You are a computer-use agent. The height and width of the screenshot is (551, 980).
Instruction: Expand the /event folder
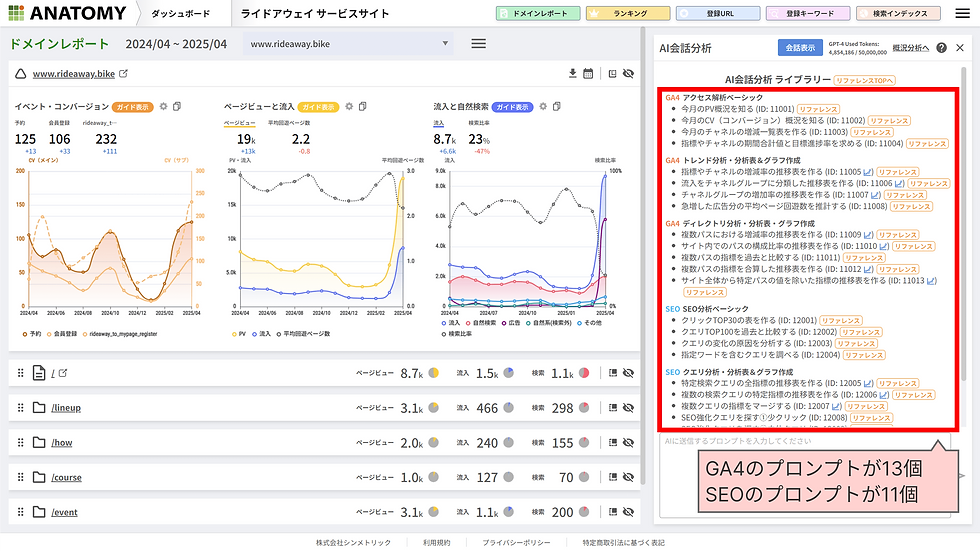[39, 512]
